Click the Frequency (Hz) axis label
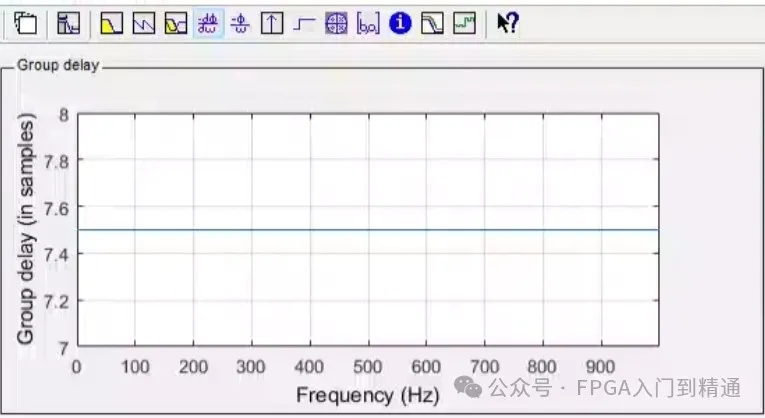The image size is (765, 418). [x=367, y=395]
